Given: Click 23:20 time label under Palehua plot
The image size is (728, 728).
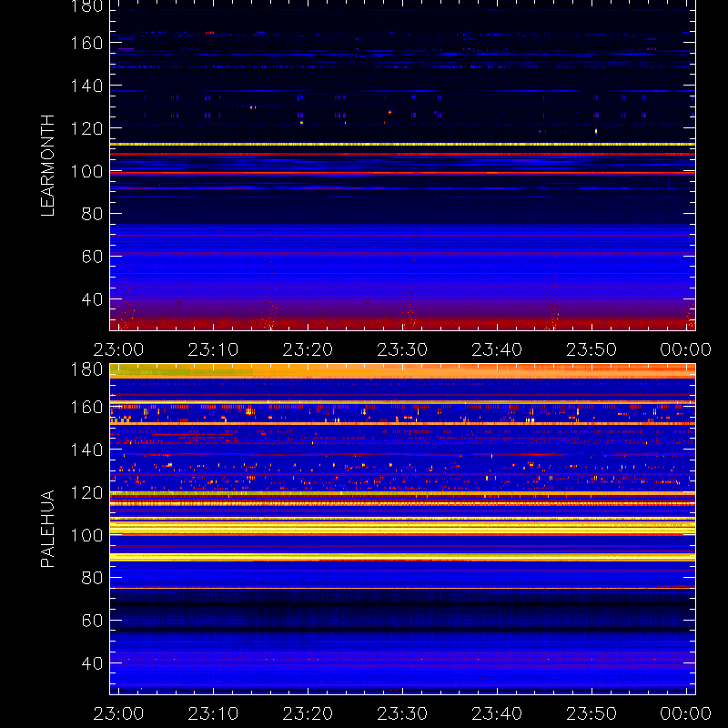Looking at the screenshot, I should tap(308, 713).
